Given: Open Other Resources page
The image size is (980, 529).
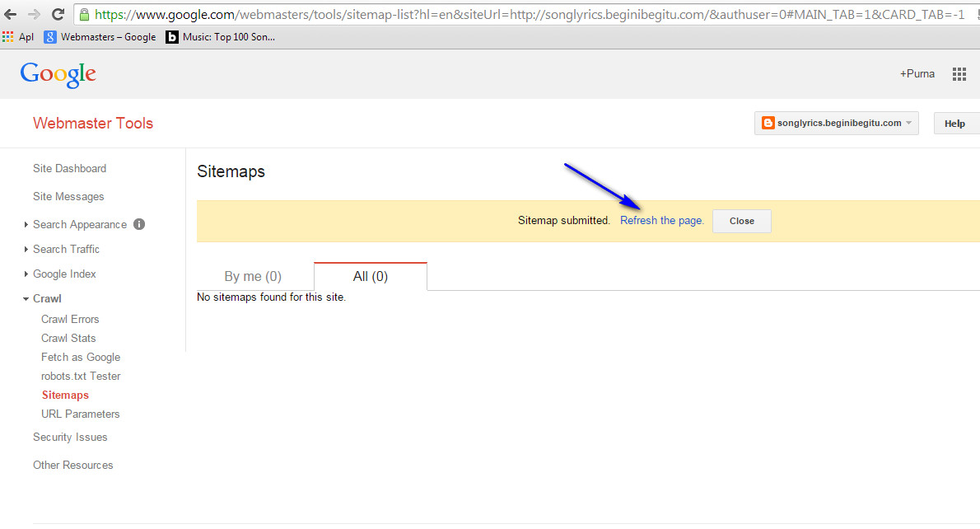Looking at the screenshot, I should pos(73,465).
